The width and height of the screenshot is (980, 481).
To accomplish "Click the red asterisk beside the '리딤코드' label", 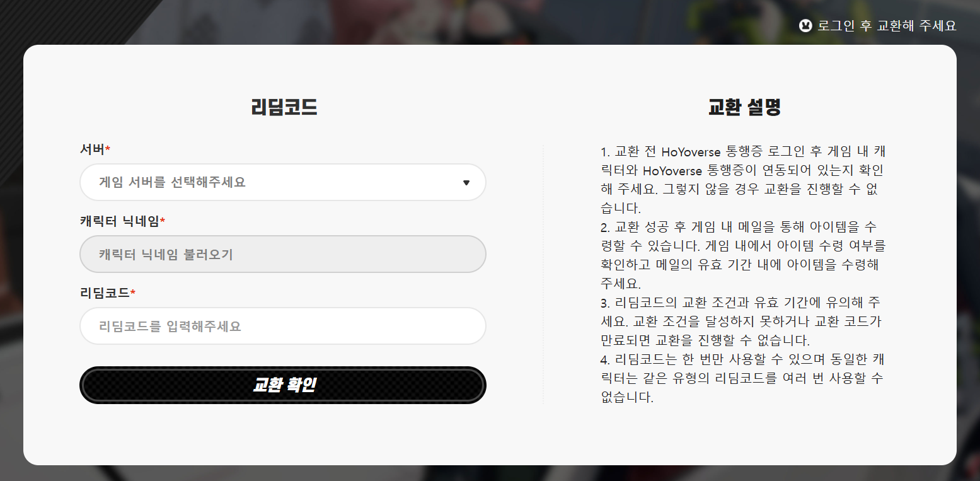I will tap(133, 292).
